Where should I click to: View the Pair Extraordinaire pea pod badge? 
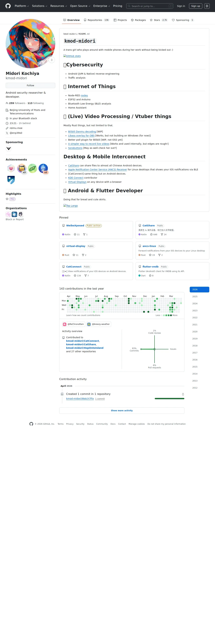point(32,169)
